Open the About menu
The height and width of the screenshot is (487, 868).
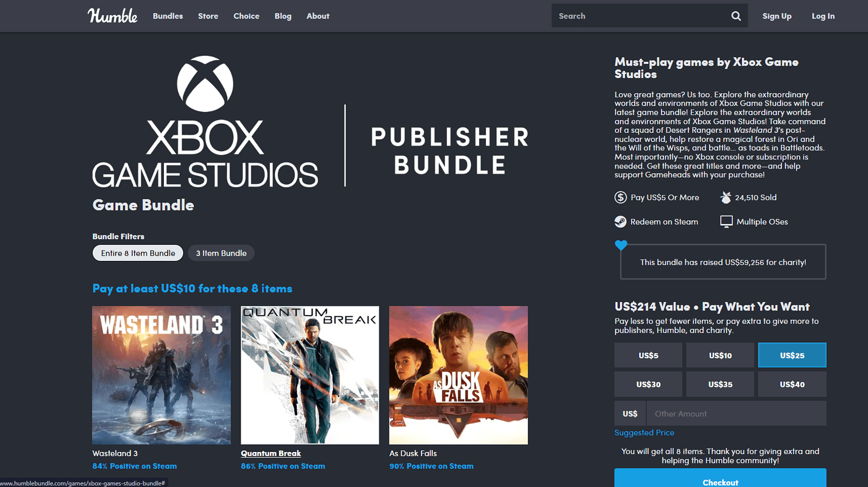[x=318, y=16]
